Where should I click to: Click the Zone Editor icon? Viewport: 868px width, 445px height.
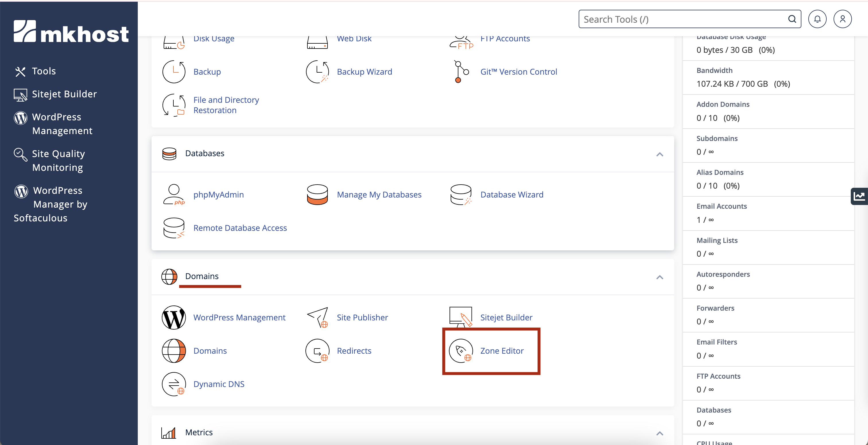[x=461, y=351]
